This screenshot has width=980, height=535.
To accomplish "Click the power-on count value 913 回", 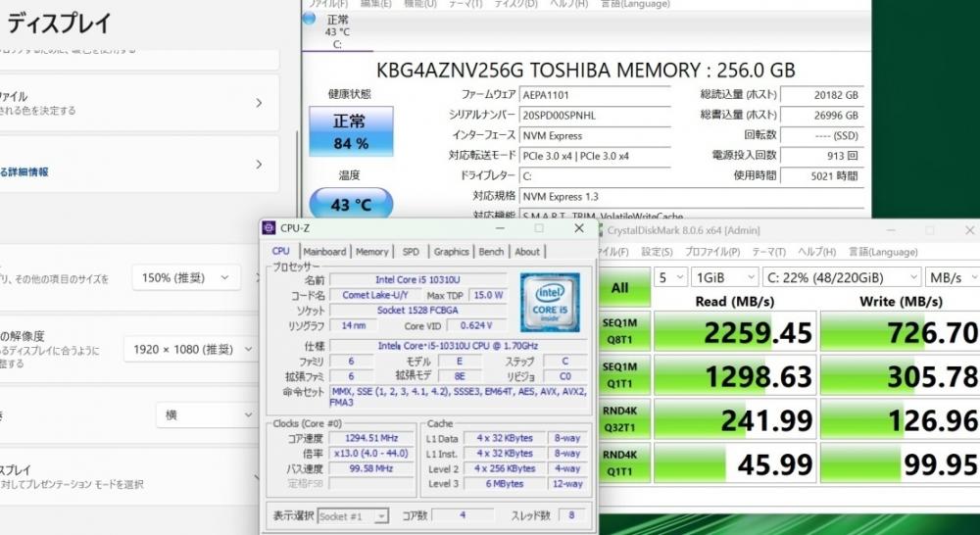I will click(822, 156).
